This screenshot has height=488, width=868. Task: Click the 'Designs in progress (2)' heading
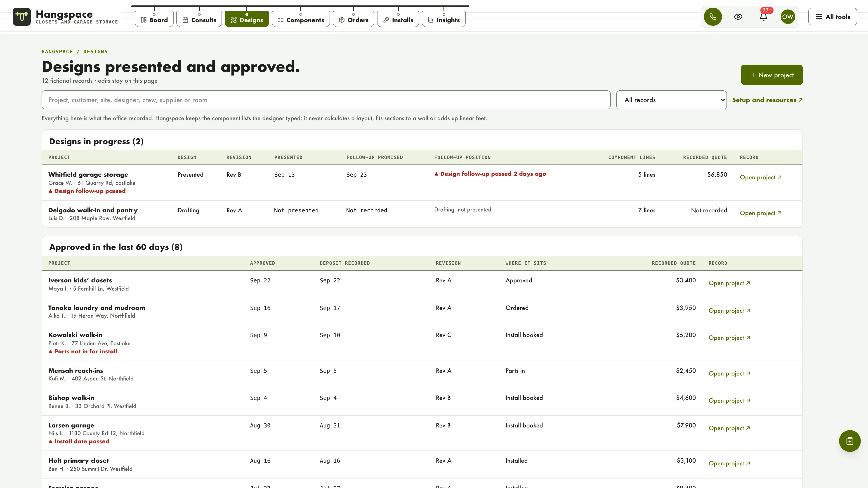[x=96, y=141]
